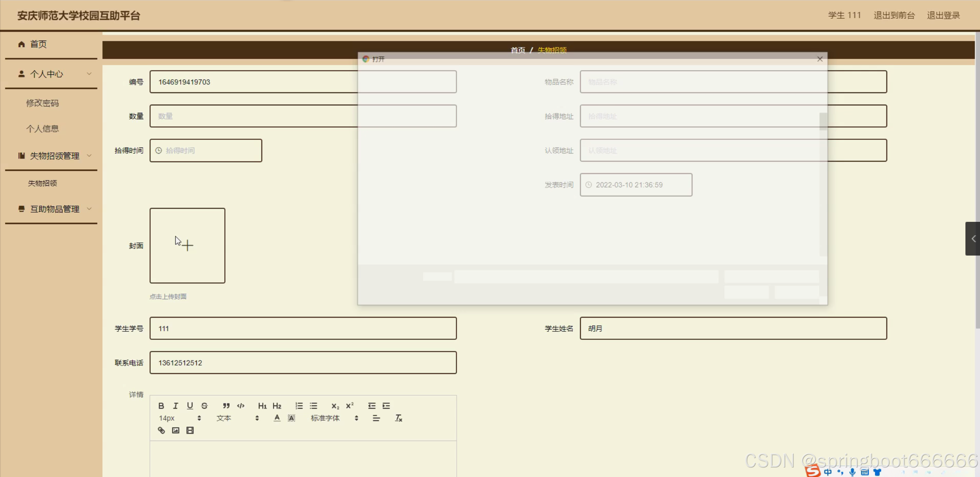Expand the 互助物品管理 sidebar menu

54,209
